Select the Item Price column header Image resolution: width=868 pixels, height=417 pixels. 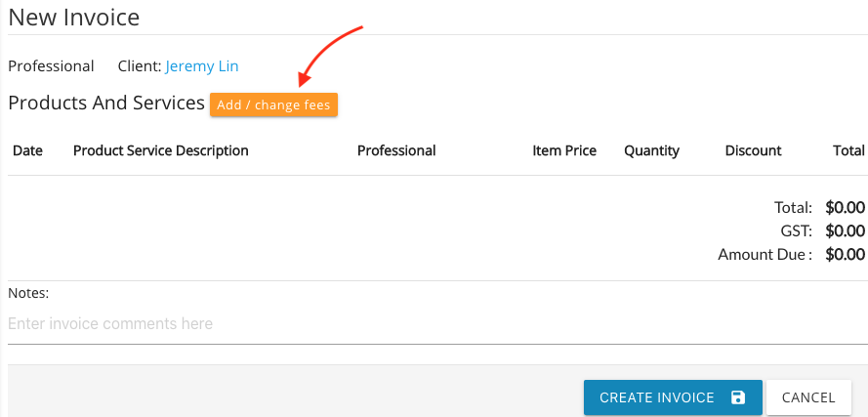tap(564, 150)
